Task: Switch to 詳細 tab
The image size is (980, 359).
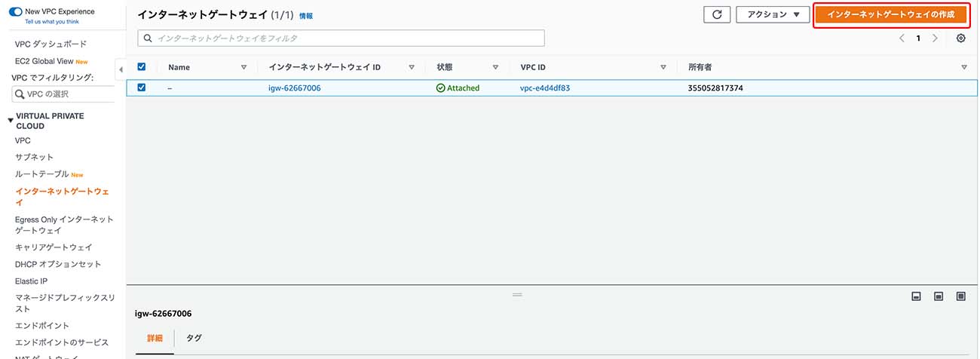Action: click(x=155, y=338)
